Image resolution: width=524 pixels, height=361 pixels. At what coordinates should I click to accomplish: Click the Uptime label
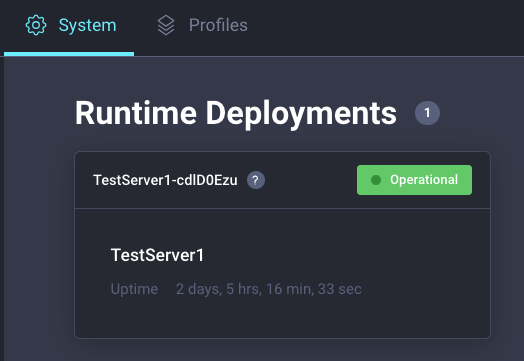134,289
